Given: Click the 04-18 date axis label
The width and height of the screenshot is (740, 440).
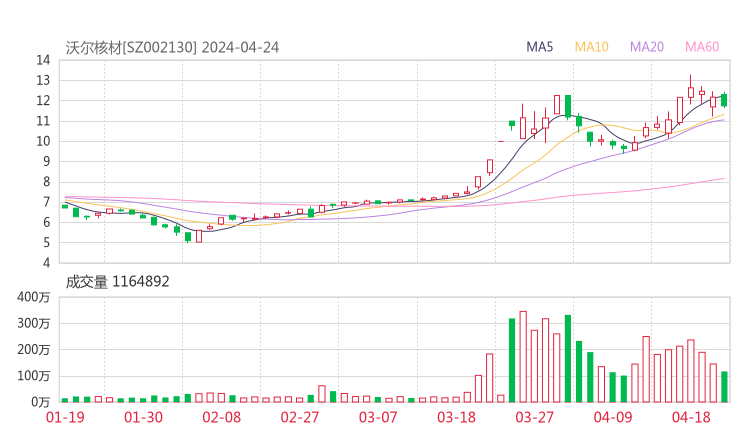Looking at the screenshot, I should point(691,417).
